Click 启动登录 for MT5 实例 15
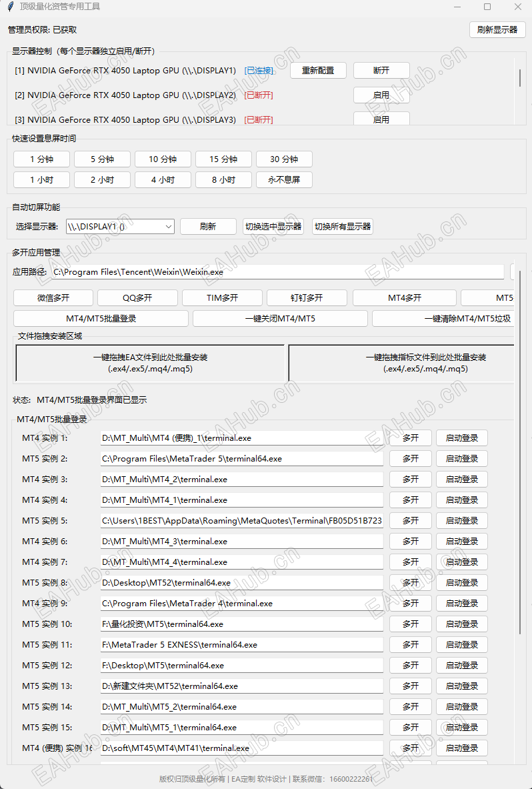Image resolution: width=532 pixels, height=789 pixels. click(461, 726)
